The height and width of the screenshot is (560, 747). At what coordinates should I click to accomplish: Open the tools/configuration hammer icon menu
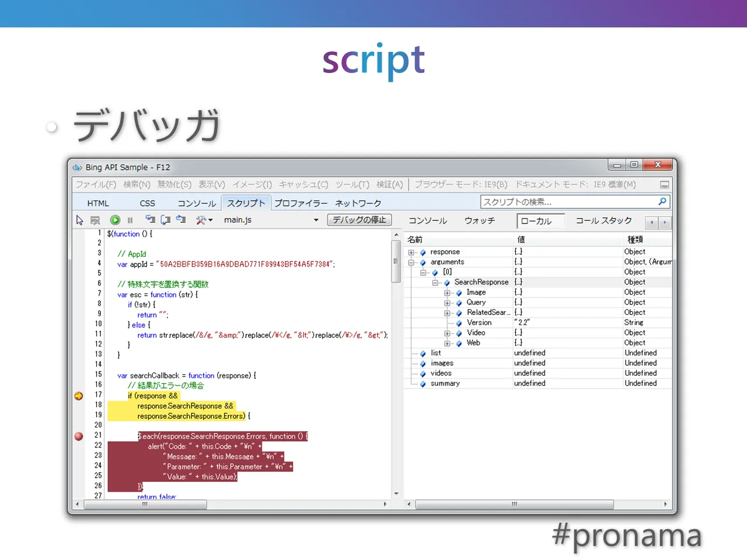[x=204, y=220]
